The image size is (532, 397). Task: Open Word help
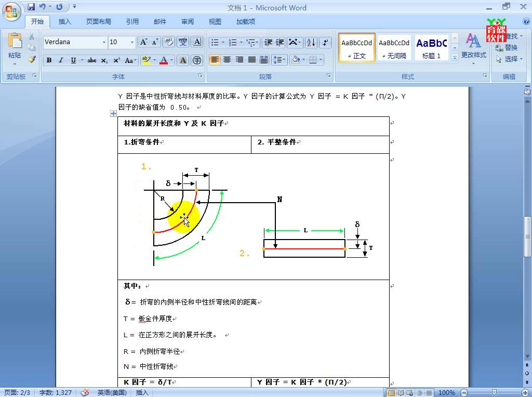(526, 21)
